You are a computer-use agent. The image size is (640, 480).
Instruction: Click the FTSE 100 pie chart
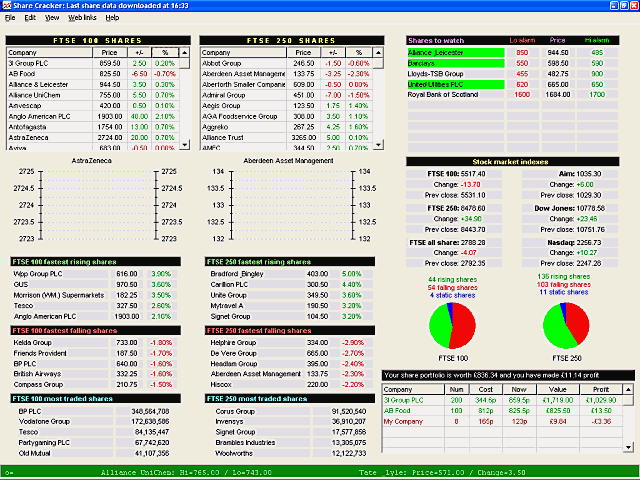(452, 326)
